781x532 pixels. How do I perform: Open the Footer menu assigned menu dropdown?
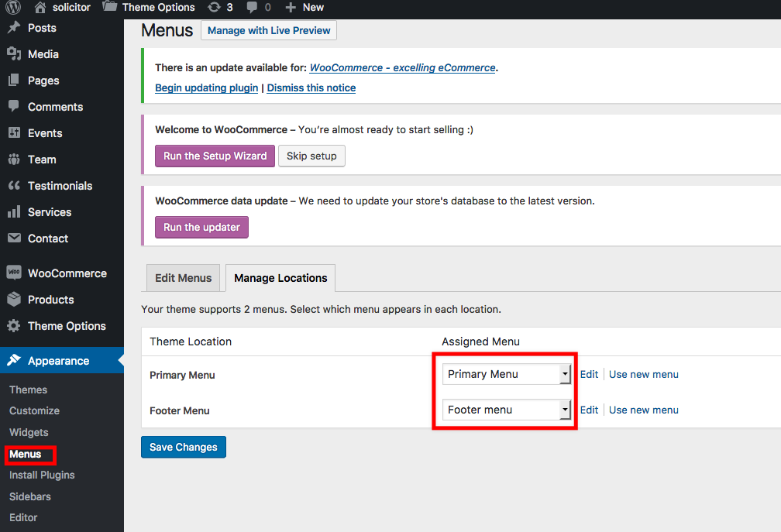coord(506,410)
